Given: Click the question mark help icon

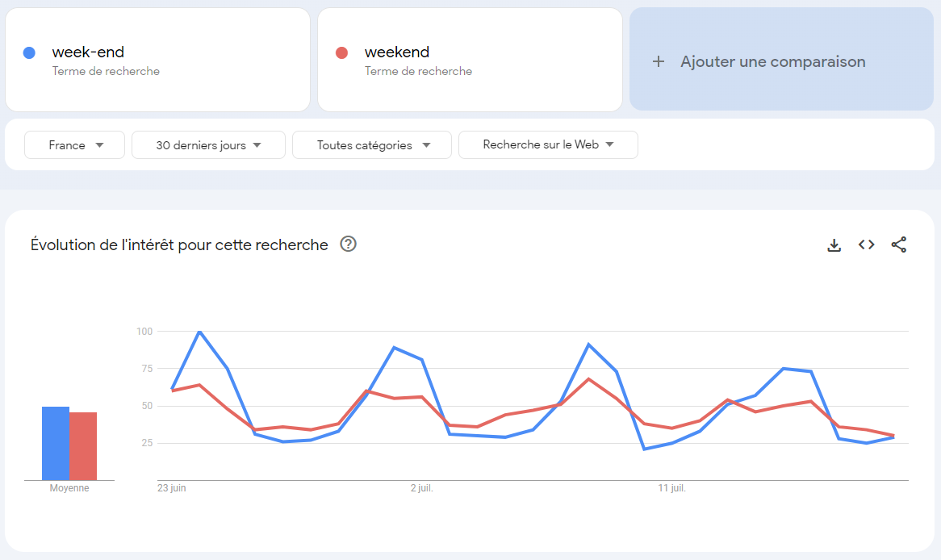Looking at the screenshot, I should [348, 244].
